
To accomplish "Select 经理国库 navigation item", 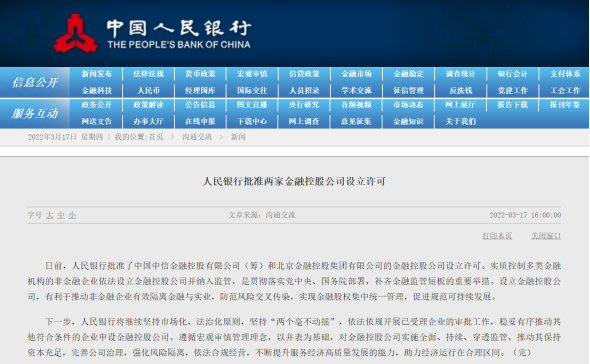I will 200,90.
